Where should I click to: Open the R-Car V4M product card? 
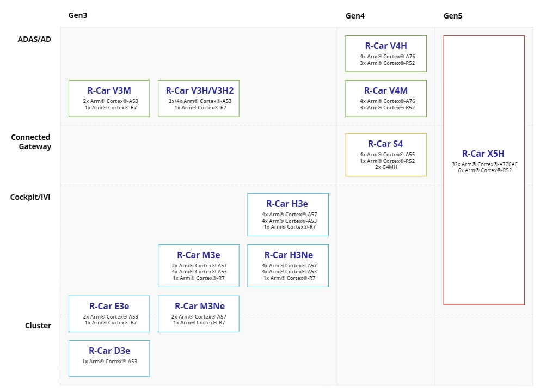coord(386,99)
